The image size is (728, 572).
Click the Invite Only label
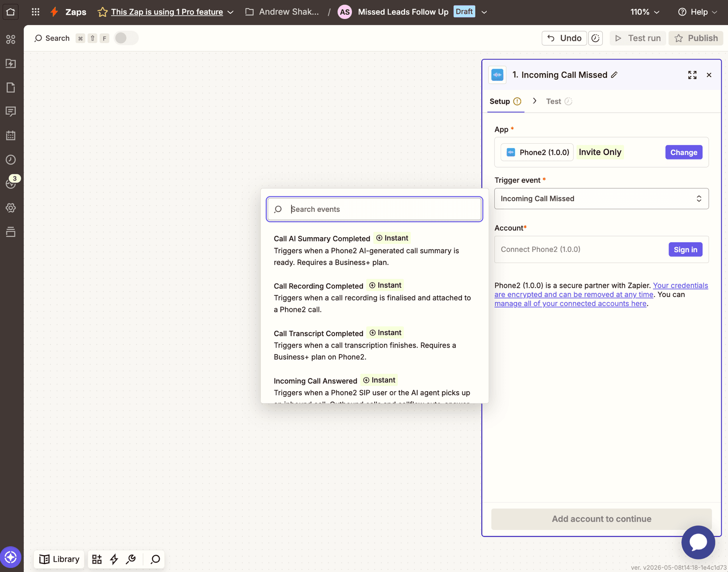[600, 152]
